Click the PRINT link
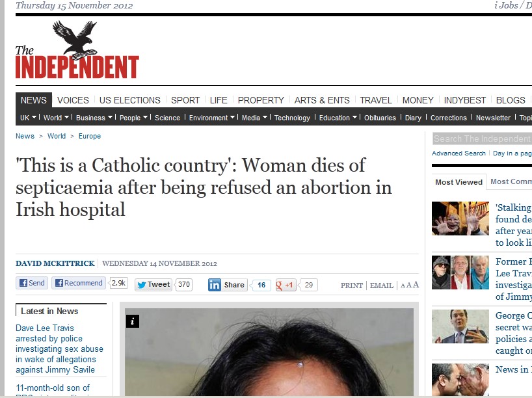The height and width of the screenshot is (398, 532). 351,285
